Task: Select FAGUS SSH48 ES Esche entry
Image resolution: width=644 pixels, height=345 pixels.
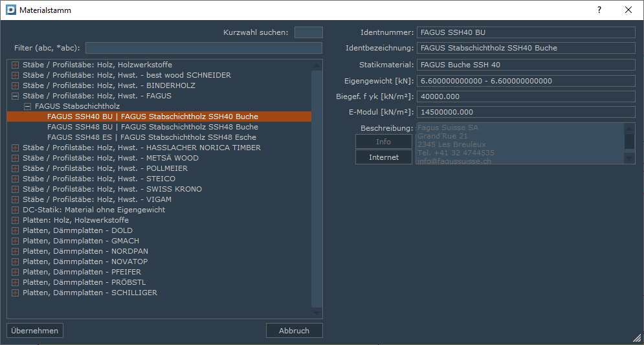Action: tap(152, 137)
